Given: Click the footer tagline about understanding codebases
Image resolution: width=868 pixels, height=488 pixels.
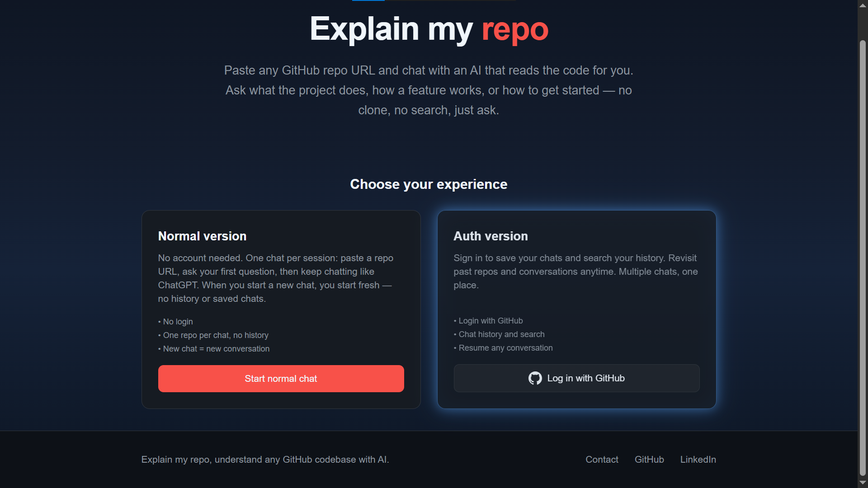Looking at the screenshot, I should tap(265, 460).
